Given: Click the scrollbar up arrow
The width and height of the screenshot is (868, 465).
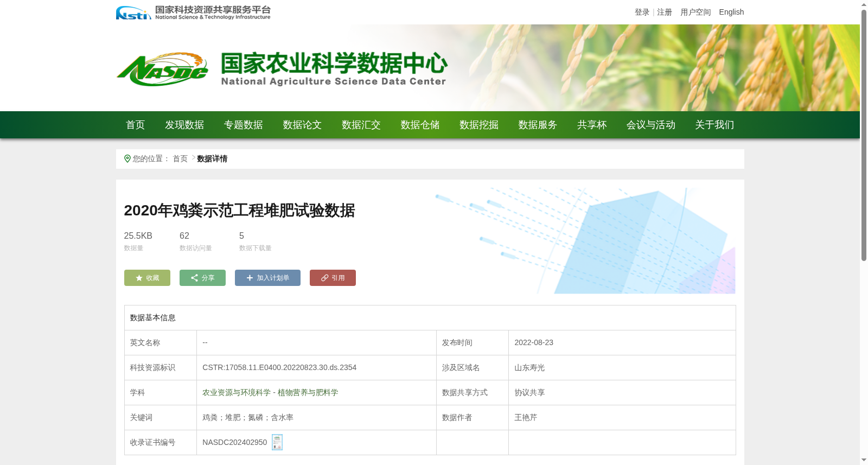Looking at the screenshot, I should pos(864,4).
